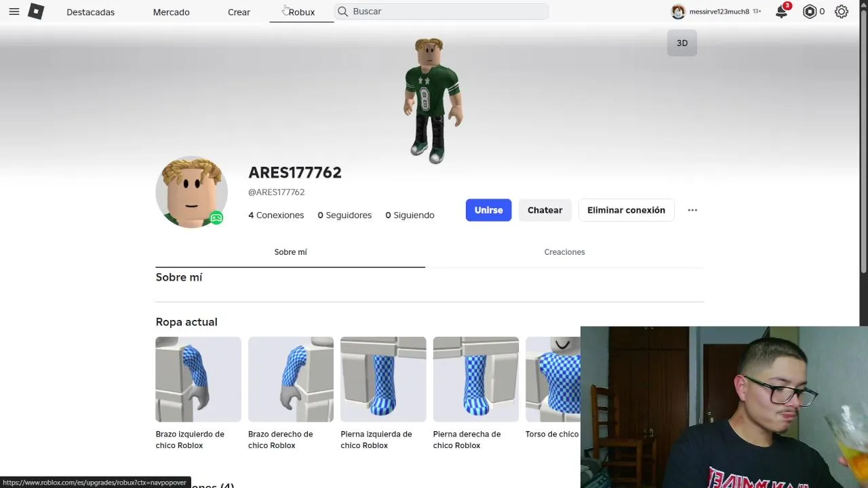
Task: Open the Crear nav item
Action: pyautogui.click(x=239, y=12)
